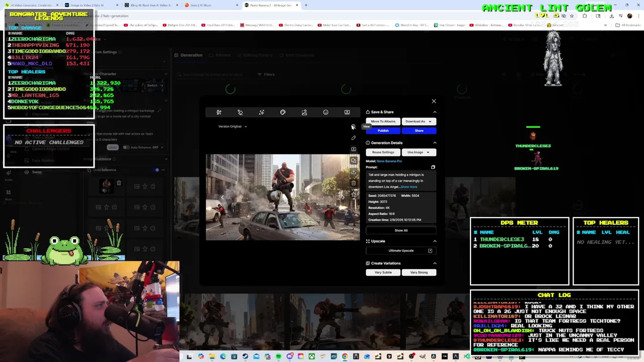Click the Swap option in left sidebar
This screenshot has width=644, height=362.
coord(33,172)
